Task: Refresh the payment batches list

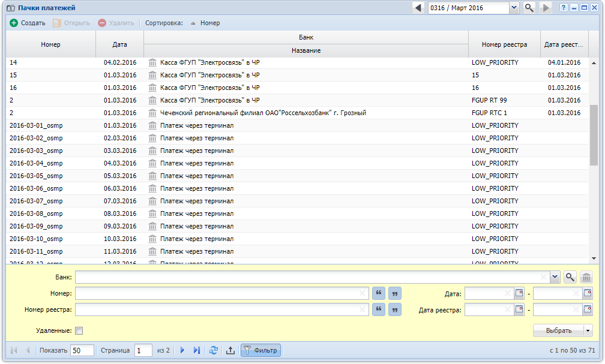Action: (214, 350)
